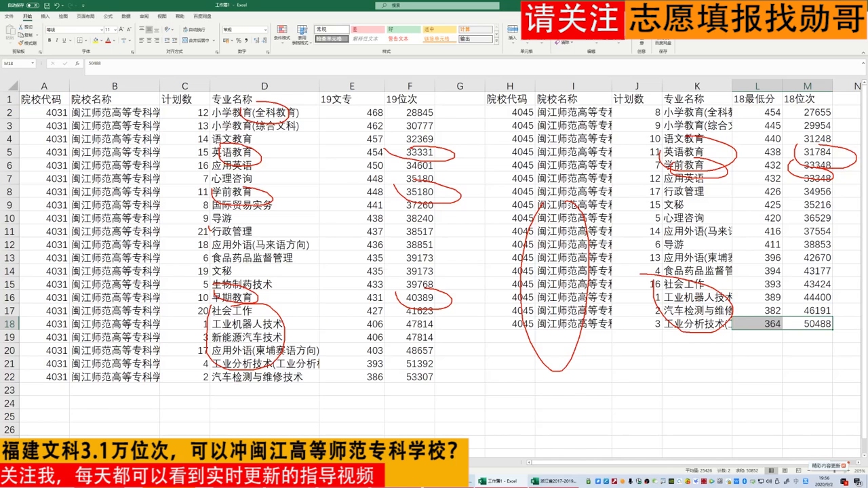Click the insert function fx icon
The width and height of the screenshot is (868, 488).
pos(77,64)
